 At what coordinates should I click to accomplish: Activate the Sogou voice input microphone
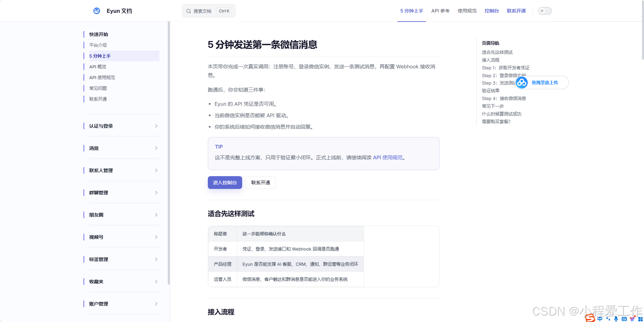(x=616, y=319)
